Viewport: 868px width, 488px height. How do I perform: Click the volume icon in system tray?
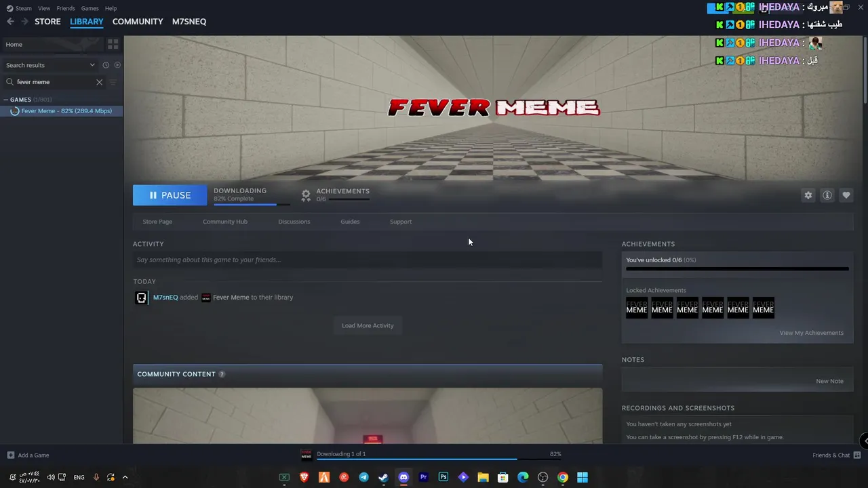coord(51,477)
